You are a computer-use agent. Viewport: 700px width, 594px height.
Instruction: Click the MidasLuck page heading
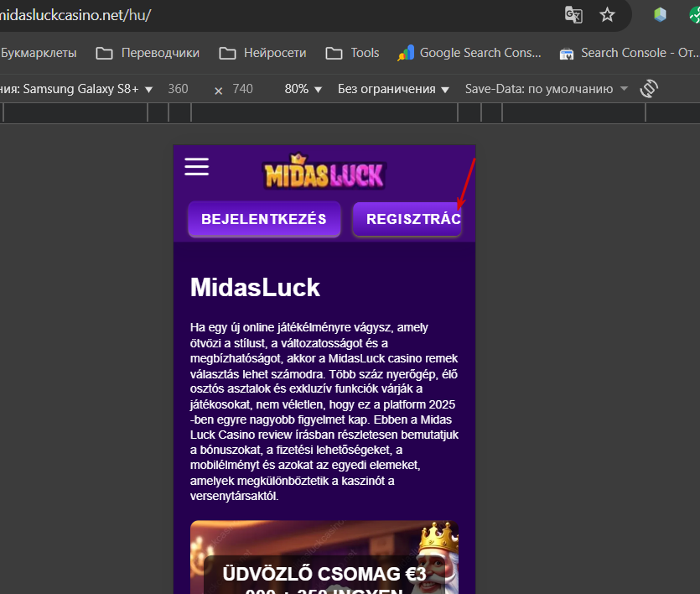click(x=255, y=287)
